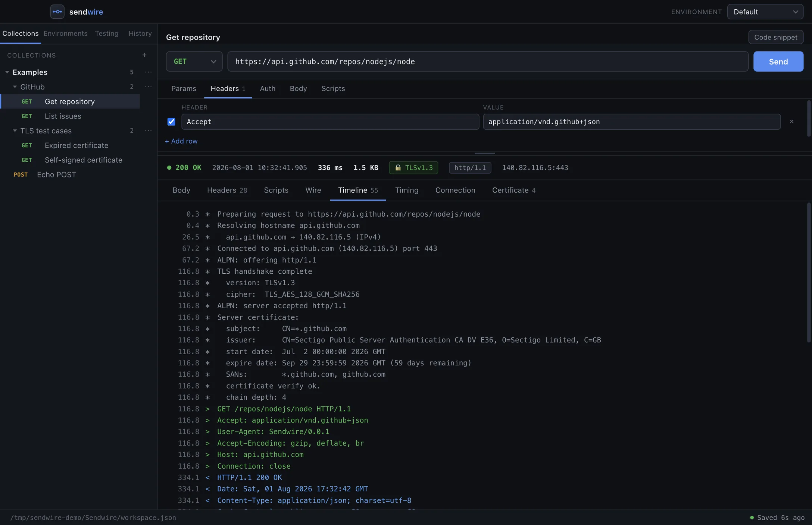Open the request Scripts tab

[333, 88]
